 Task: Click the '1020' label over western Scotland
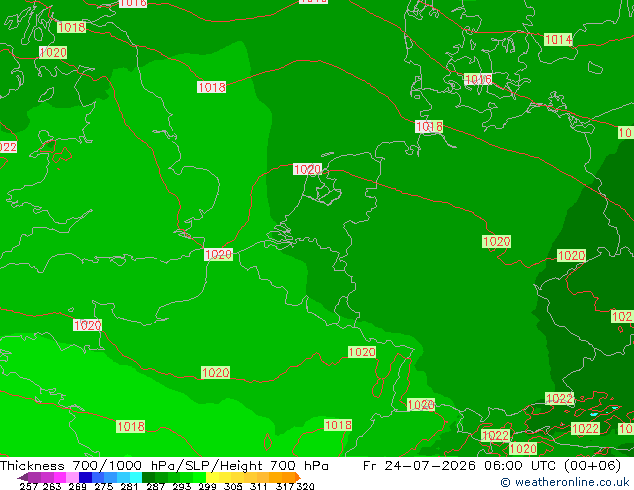click(x=53, y=52)
